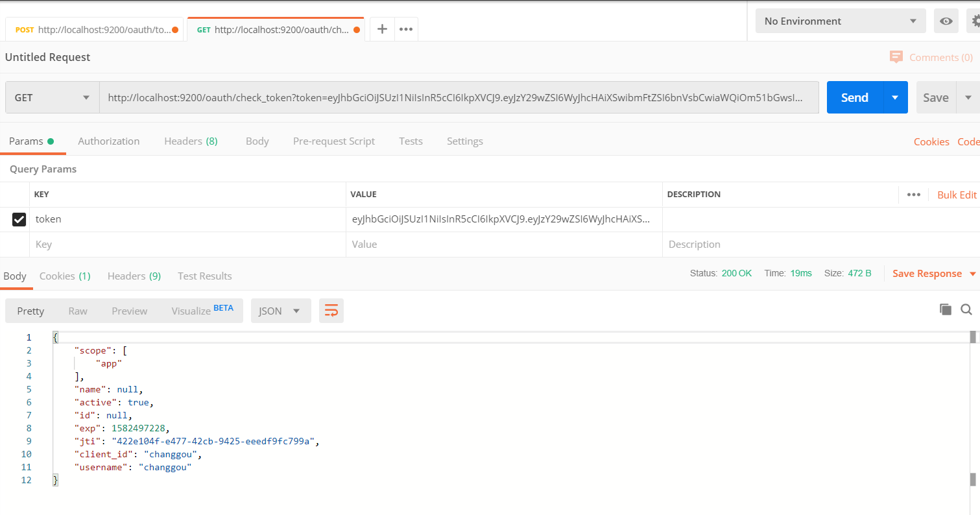
Task: Toggle word wrap icon in response toolbar
Action: point(331,311)
